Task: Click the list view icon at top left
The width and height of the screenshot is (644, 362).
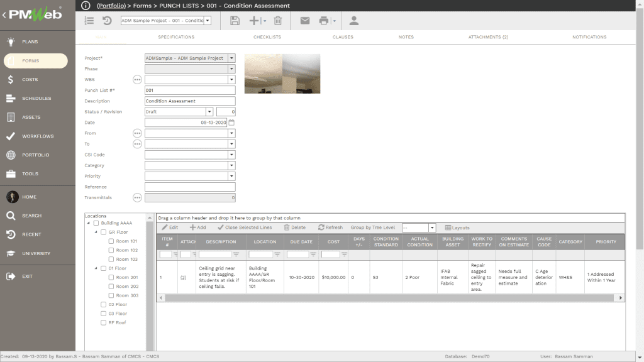Action: (89, 20)
